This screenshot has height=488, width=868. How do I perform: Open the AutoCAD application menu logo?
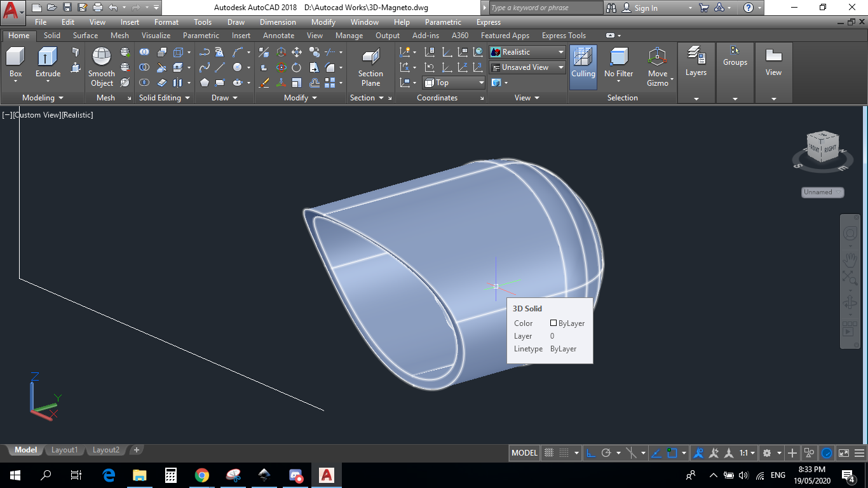point(13,11)
